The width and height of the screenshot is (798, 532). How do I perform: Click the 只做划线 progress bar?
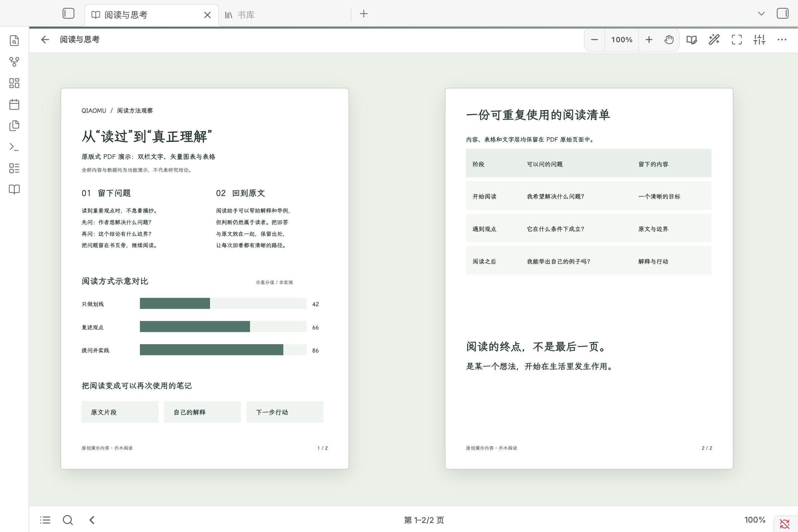coord(223,303)
